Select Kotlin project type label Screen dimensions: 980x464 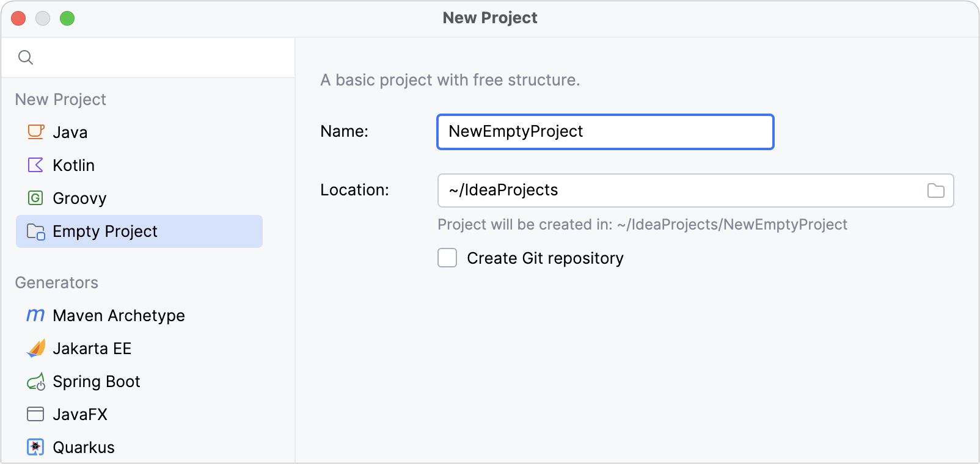[73, 165]
